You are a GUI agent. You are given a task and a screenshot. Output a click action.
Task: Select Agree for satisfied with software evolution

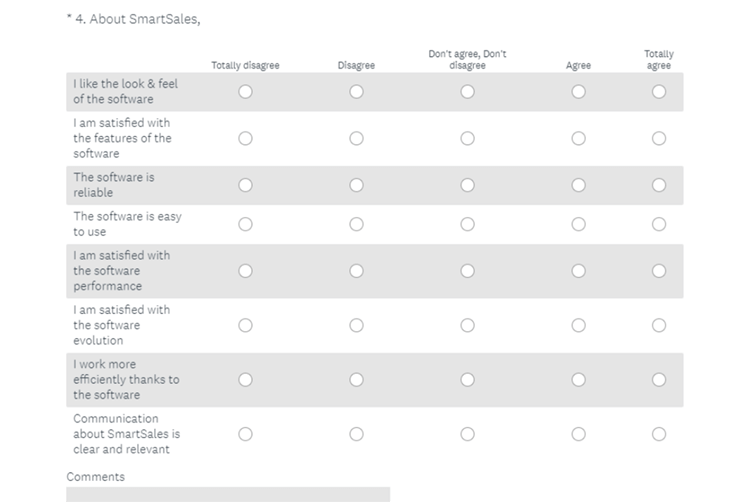tap(578, 325)
